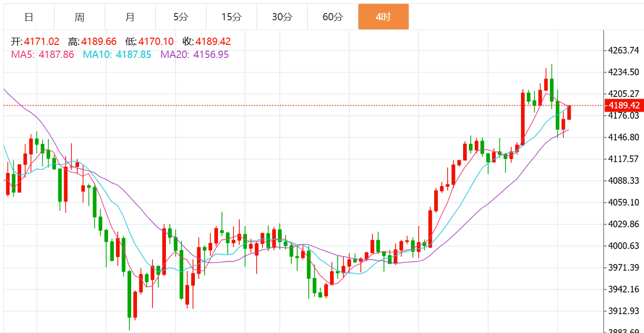Click the opening price value 4171.02
The height and width of the screenshot is (333, 644).
[x=41, y=42]
